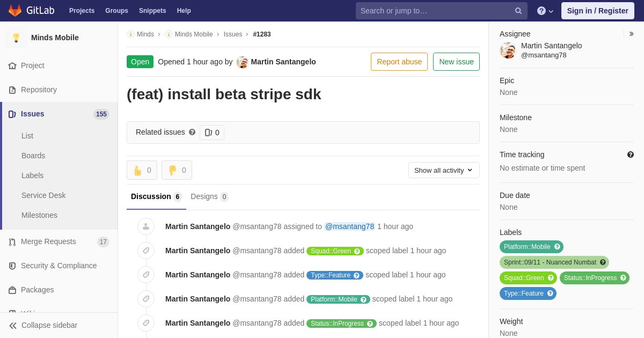Click the Minds Mobile breadcrumb link

point(194,34)
